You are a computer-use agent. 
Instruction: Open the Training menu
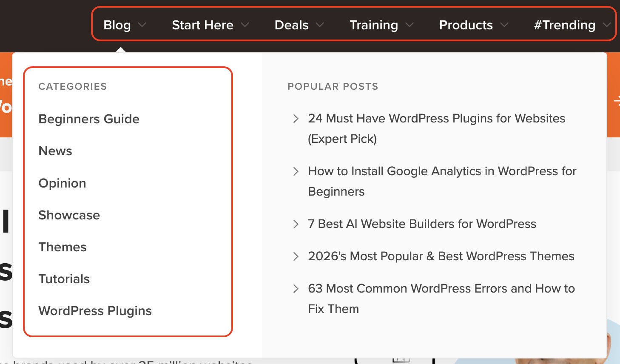(x=374, y=25)
